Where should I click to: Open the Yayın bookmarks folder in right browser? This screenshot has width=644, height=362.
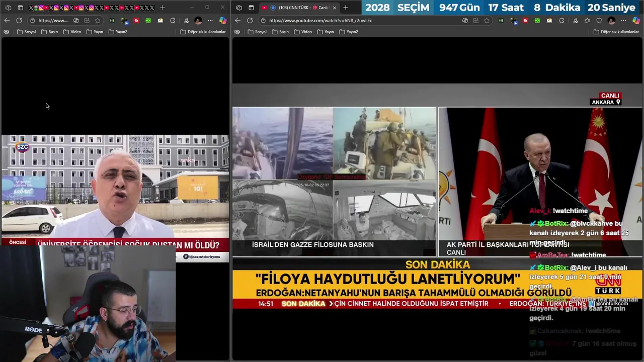(326, 32)
